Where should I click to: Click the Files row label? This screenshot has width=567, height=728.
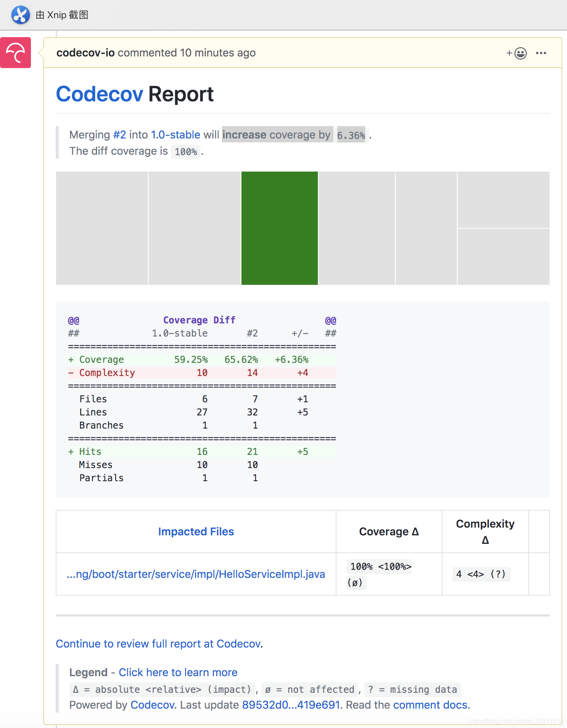pyautogui.click(x=93, y=399)
